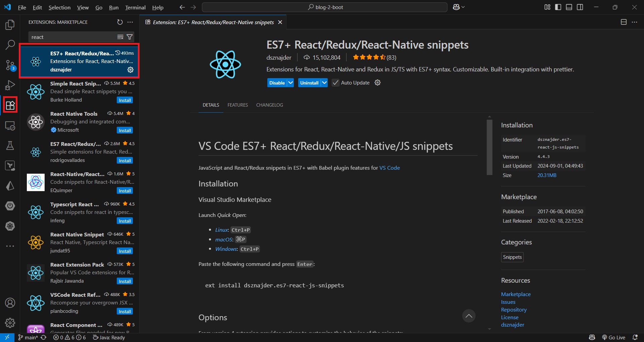The height and width of the screenshot is (342, 644).
Task: Open the Copilot menu in title bar
Action: coord(459,7)
